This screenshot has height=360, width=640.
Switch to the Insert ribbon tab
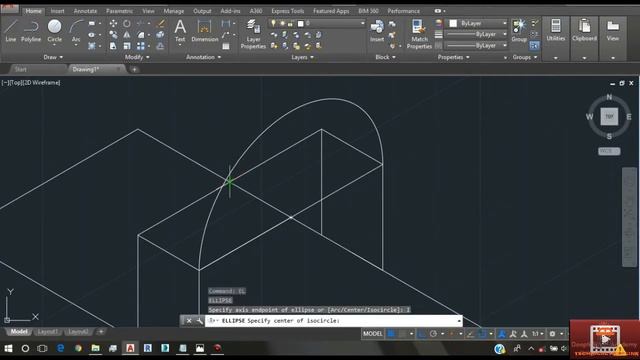(x=57, y=11)
